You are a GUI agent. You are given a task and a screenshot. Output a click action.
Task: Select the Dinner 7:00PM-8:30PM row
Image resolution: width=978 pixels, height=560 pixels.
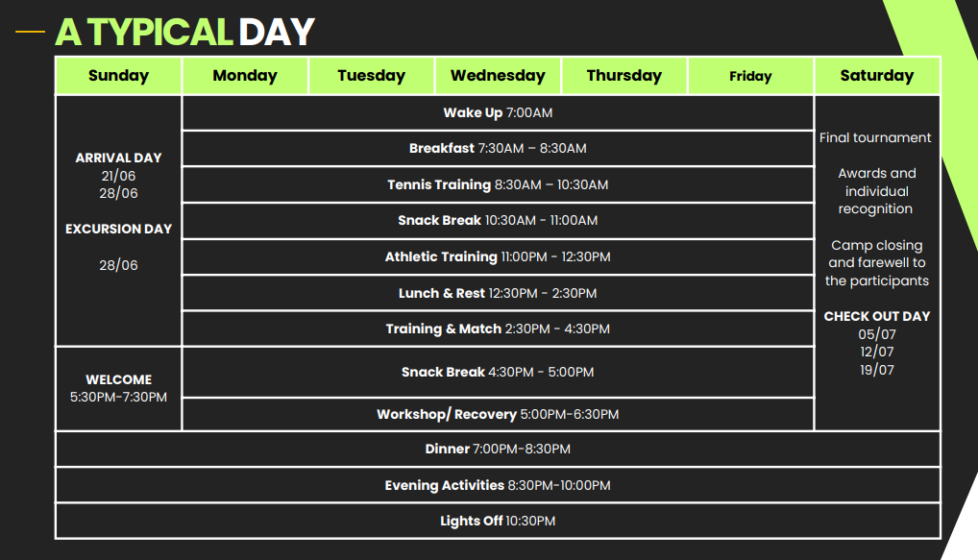(x=498, y=449)
